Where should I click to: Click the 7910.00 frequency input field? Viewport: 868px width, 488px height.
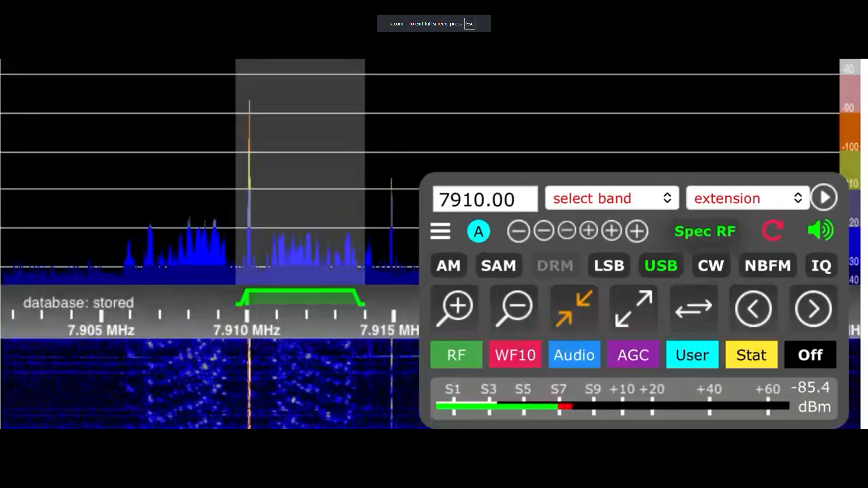(x=485, y=199)
